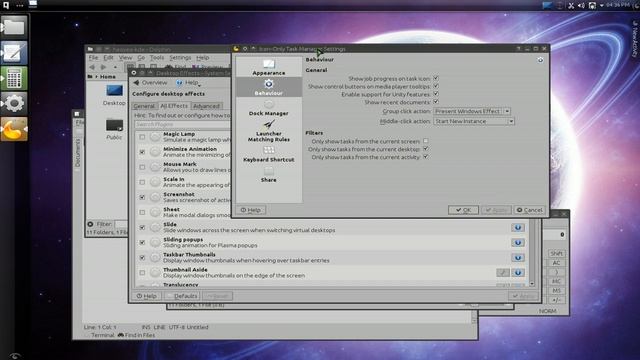Toggle only tasks from current activity
Screen dimensions: 640x360
pos(425,157)
